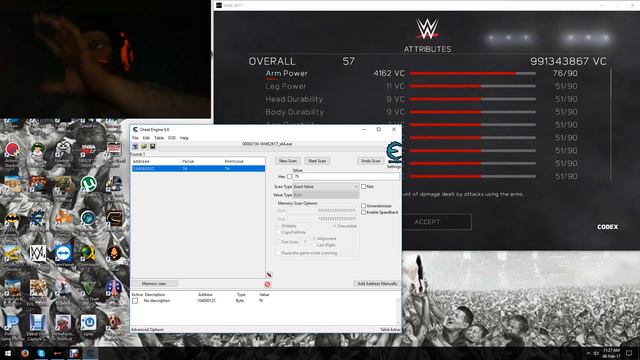Click the Next Scan button
The height and width of the screenshot is (360, 640).
317,161
